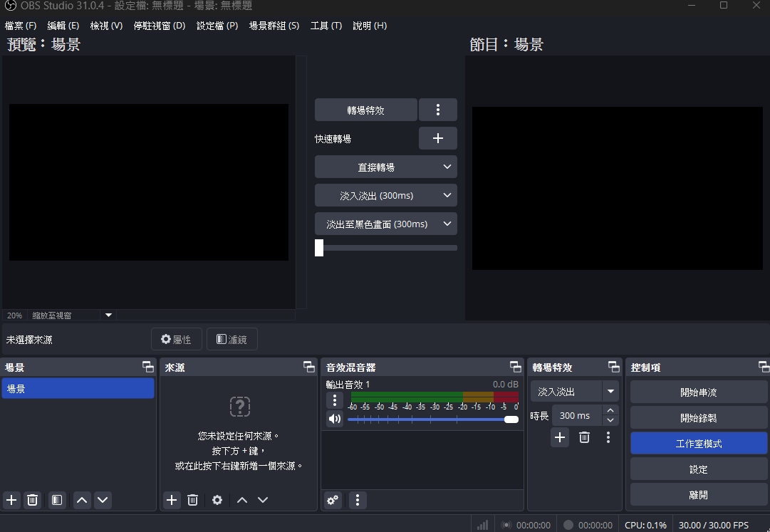Viewport: 770px width, 532px height.
Task: Open the 淡入淡出 transition type dropdown
Action: (610, 391)
